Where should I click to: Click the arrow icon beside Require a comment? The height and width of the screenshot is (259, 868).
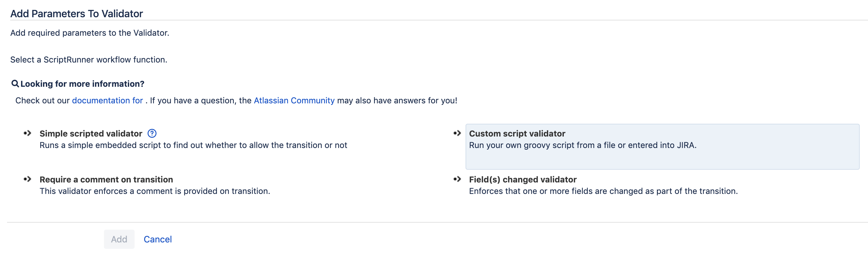click(x=28, y=179)
